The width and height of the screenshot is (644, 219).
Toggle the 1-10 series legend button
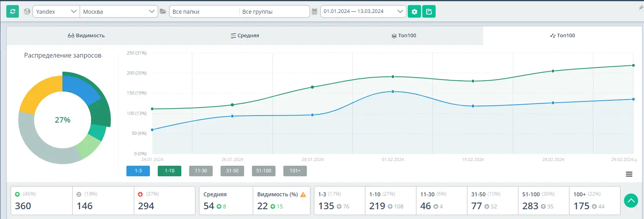click(x=170, y=171)
